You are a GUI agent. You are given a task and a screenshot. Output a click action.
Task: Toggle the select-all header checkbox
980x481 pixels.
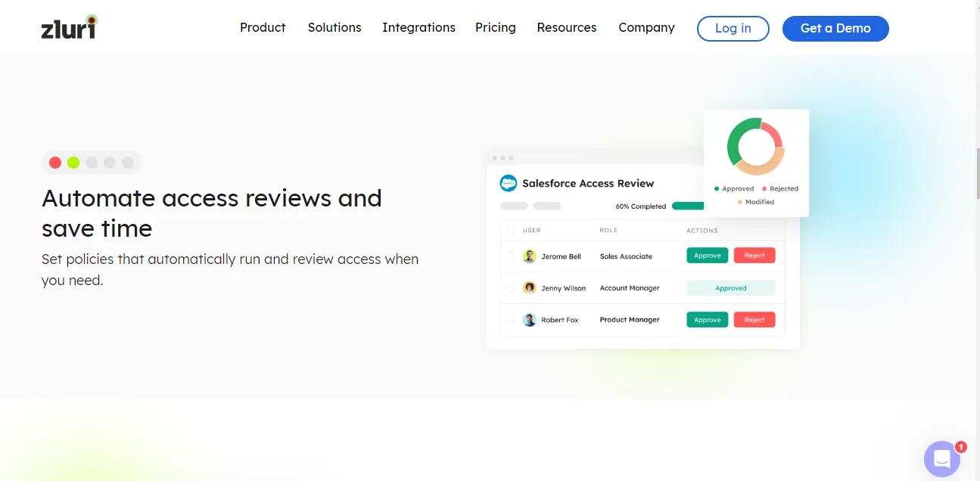(511, 231)
